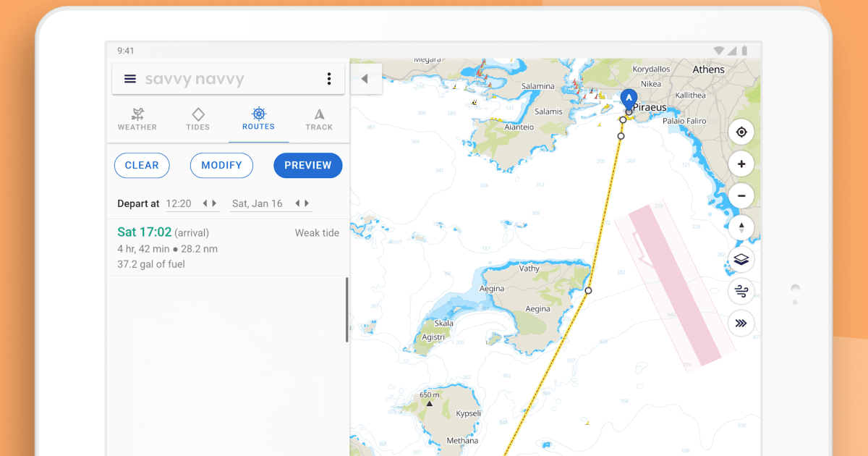This screenshot has width=868, height=456.
Task: Open the three-dot overflow menu
Action: click(x=329, y=78)
